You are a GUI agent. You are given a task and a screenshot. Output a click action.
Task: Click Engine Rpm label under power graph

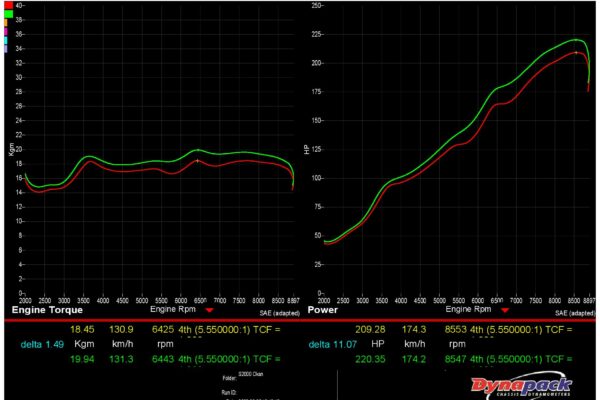(468, 309)
